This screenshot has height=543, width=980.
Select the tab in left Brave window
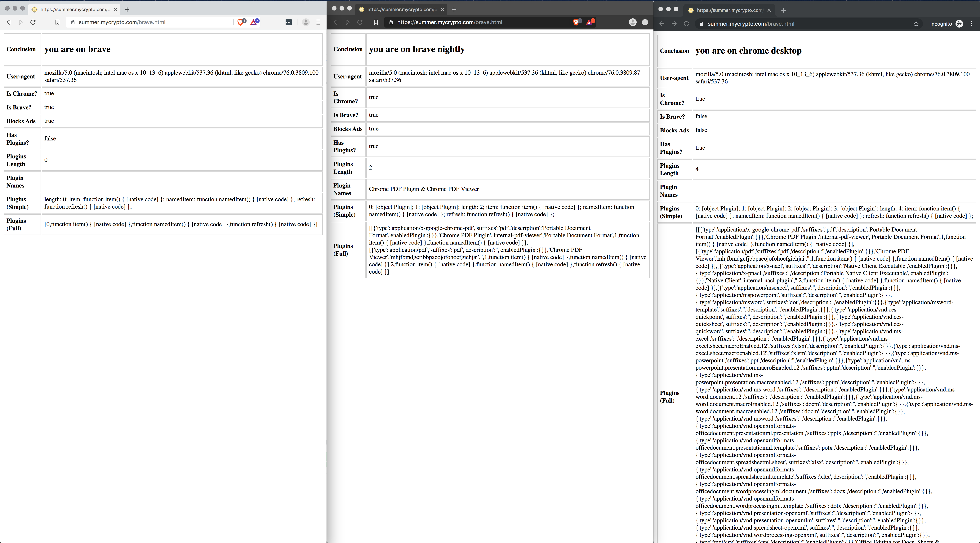pyautogui.click(x=75, y=10)
